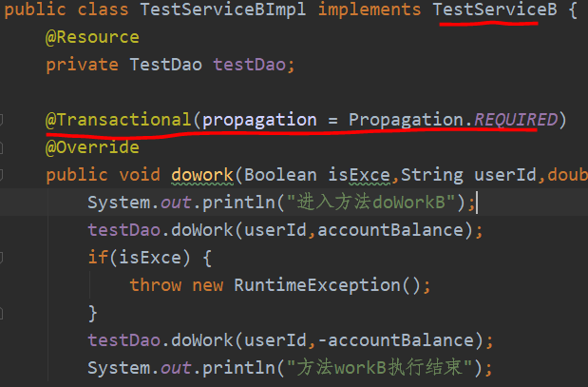This screenshot has height=387, width=588.
Task: Click fold end marker at closing brace
Action: click(3, 312)
